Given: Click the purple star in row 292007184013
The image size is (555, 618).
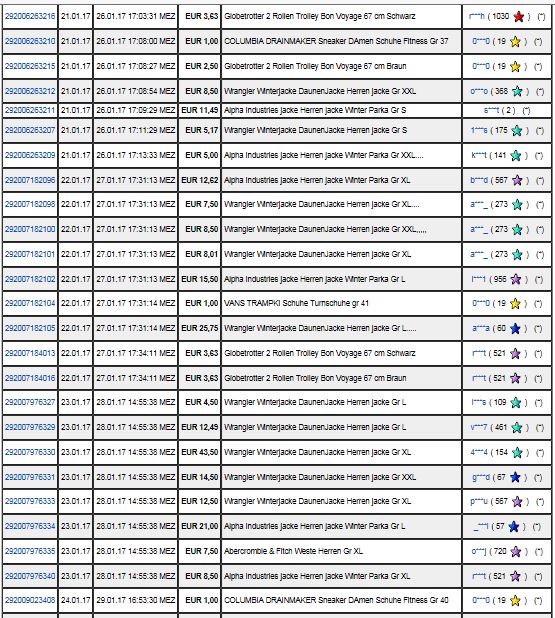Looking at the screenshot, I should (515, 353).
